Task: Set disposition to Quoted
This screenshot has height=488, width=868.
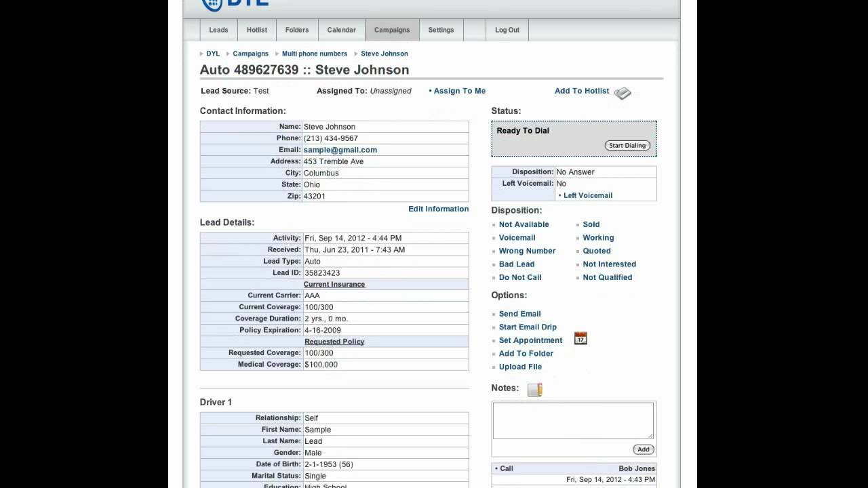Action: point(597,251)
